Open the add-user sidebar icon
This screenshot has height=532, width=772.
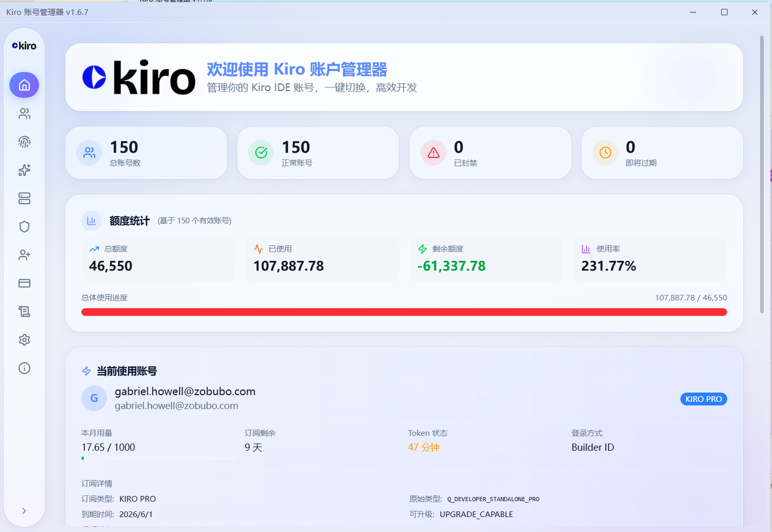(x=24, y=255)
